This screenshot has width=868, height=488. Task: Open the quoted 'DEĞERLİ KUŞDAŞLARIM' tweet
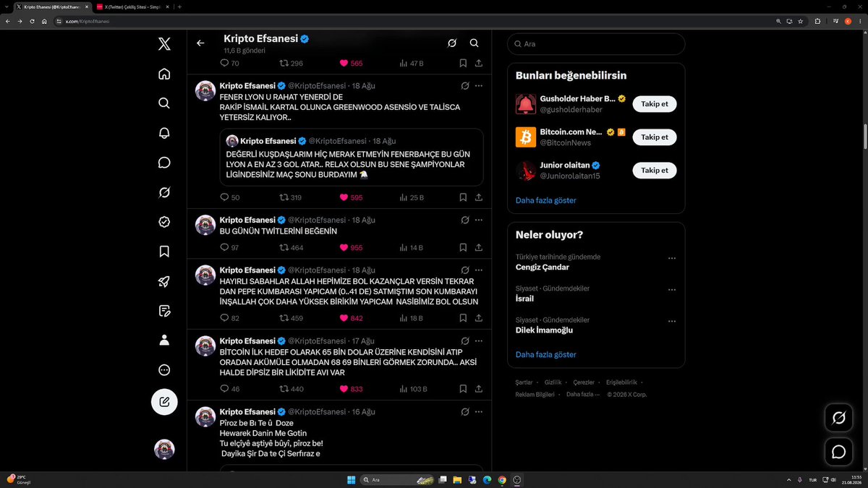tap(352, 157)
